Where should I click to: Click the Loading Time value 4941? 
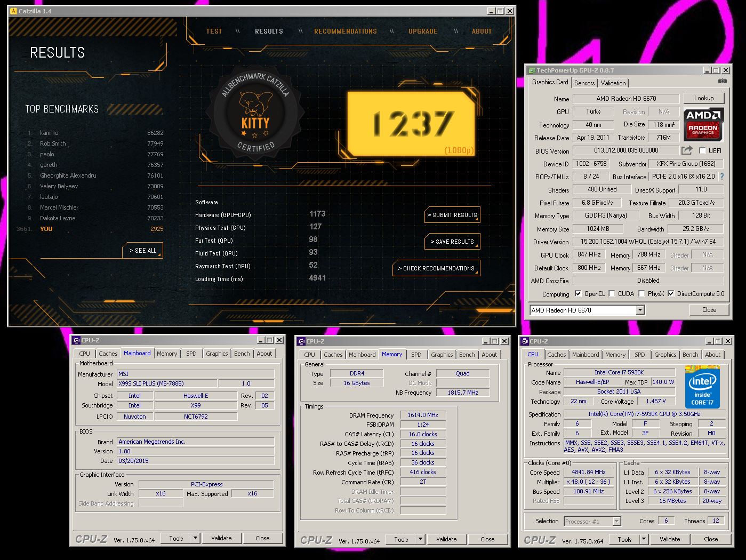[x=317, y=278]
